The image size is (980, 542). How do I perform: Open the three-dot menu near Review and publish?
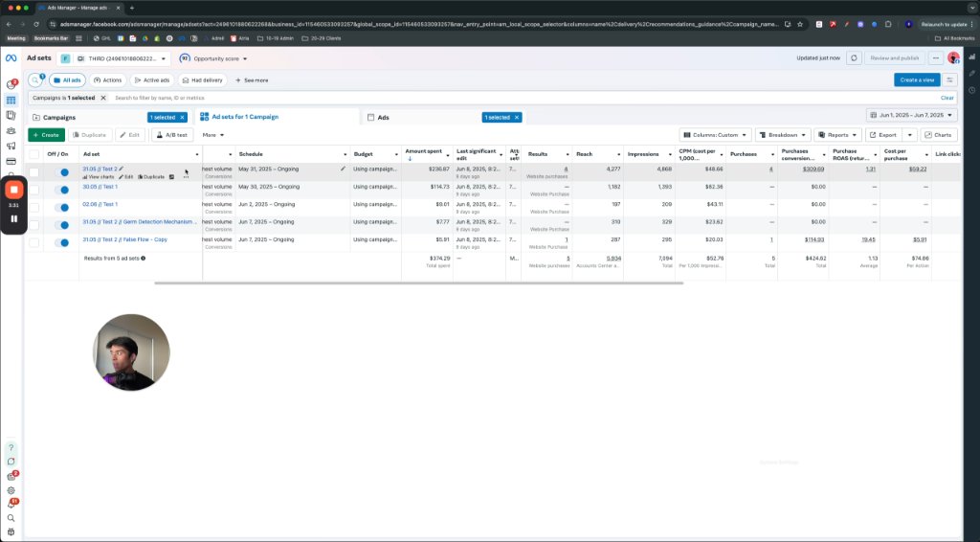click(936, 58)
